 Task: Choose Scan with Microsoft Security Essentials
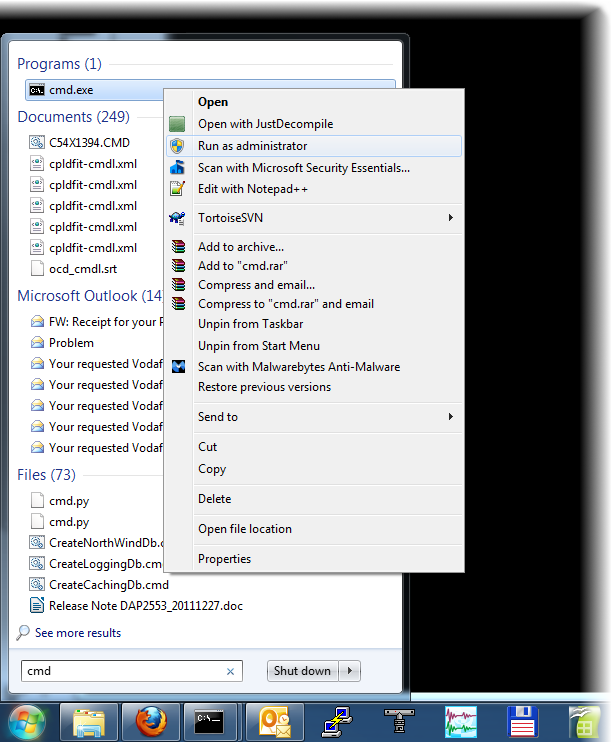coord(314,168)
